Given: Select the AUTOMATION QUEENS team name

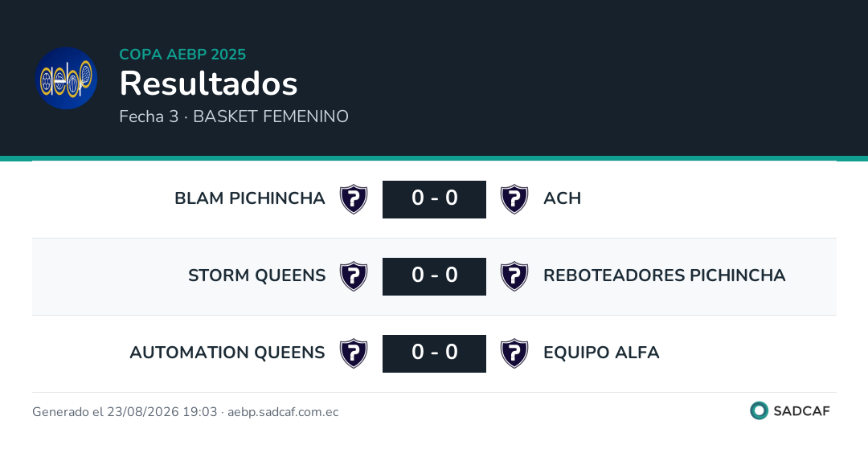Looking at the screenshot, I should coord(227,353).
